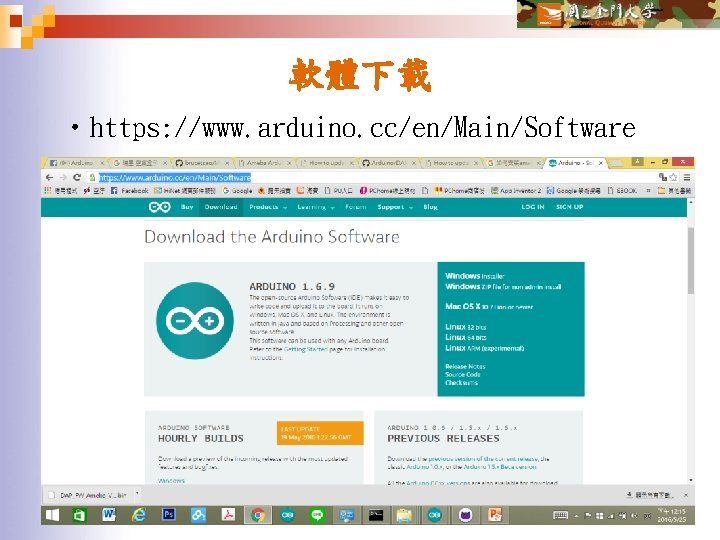
Task: Open Blog in the Arduino navbar
Action: click(x=430, y=207)
